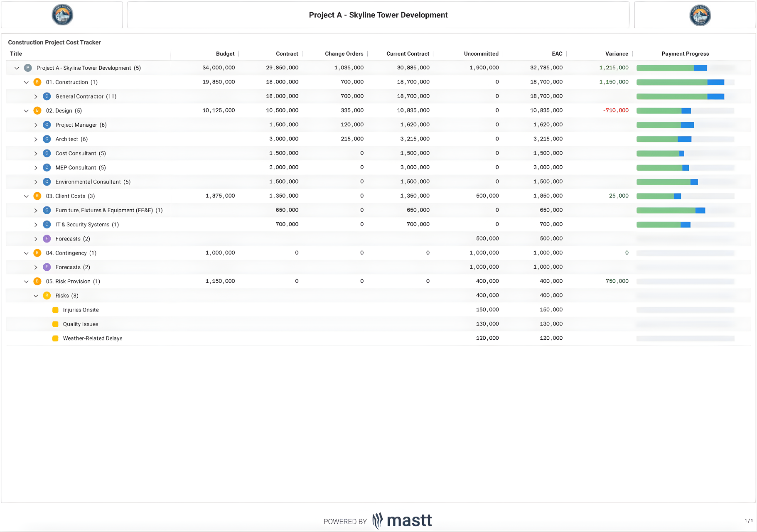757x532 pixels.
Task: Collapse the Project A - Skyline Tower Development row
Action: (16, 68)
